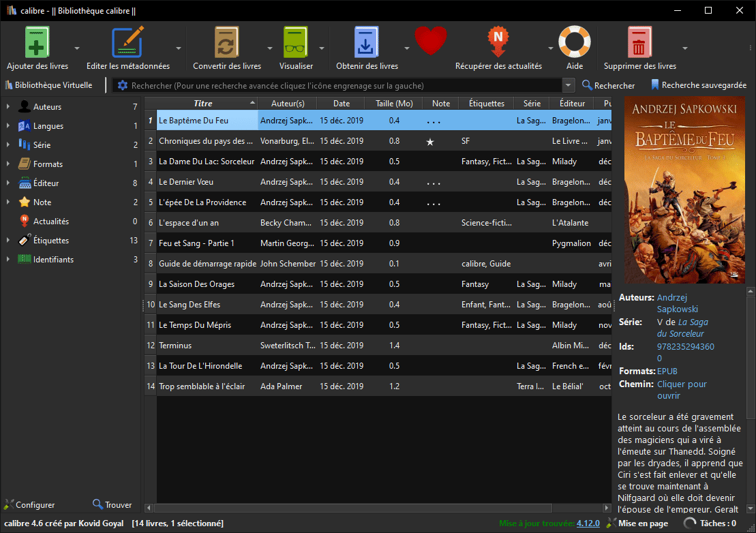Open the search gear advanced icon
This screenshot has height=533, width=756.
[123, 86]
